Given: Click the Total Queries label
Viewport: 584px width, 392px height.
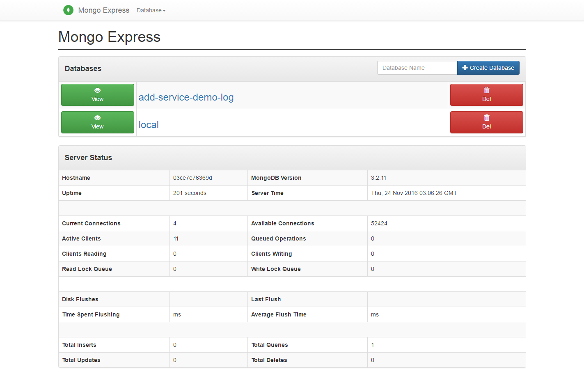Looking at the screenshot, I should point(269,345).
